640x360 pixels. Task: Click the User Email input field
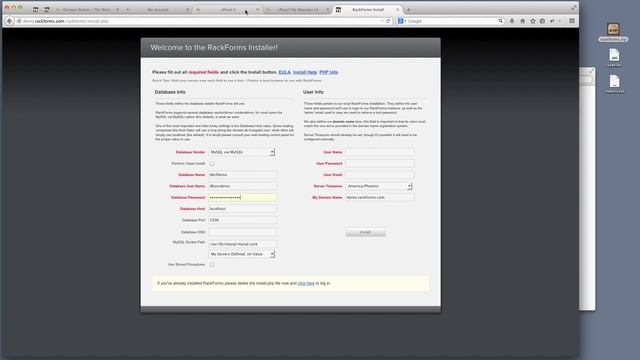(x=380, y=175)
